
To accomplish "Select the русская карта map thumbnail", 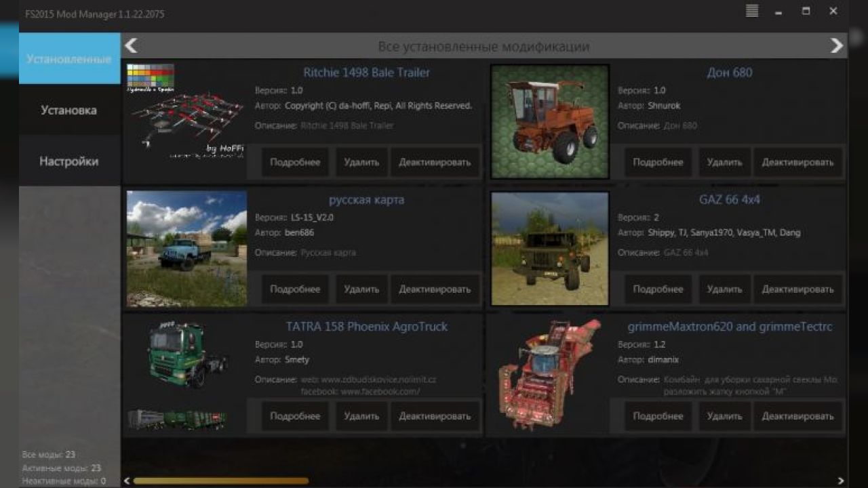I will [186, 249].
